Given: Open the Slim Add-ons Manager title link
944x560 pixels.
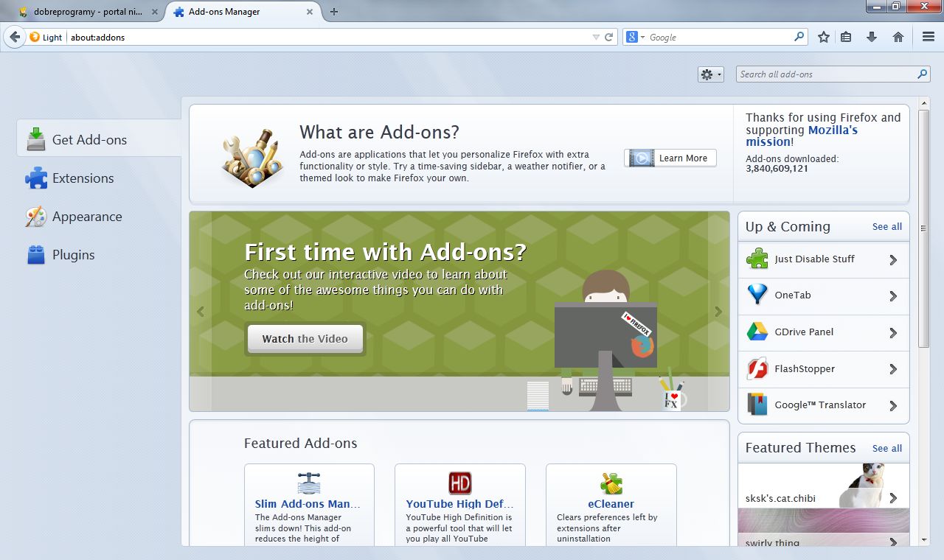Looking at the screenshot, I should 308,504.
